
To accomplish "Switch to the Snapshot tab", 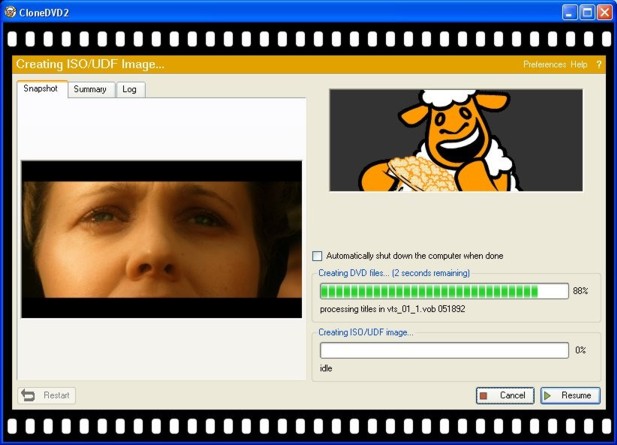I will (x=41, y=89).
